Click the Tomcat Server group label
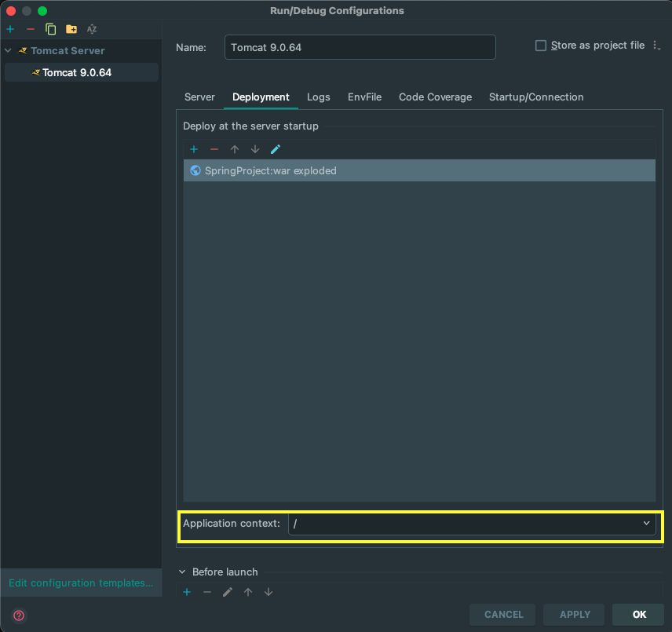 (x=68, y=50)
